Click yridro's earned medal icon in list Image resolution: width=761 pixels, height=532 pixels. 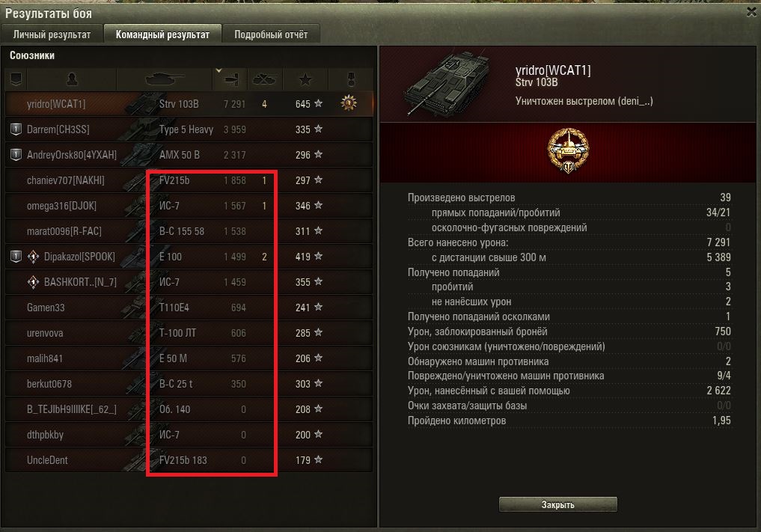pyautogui.click(x=349, y=103)
